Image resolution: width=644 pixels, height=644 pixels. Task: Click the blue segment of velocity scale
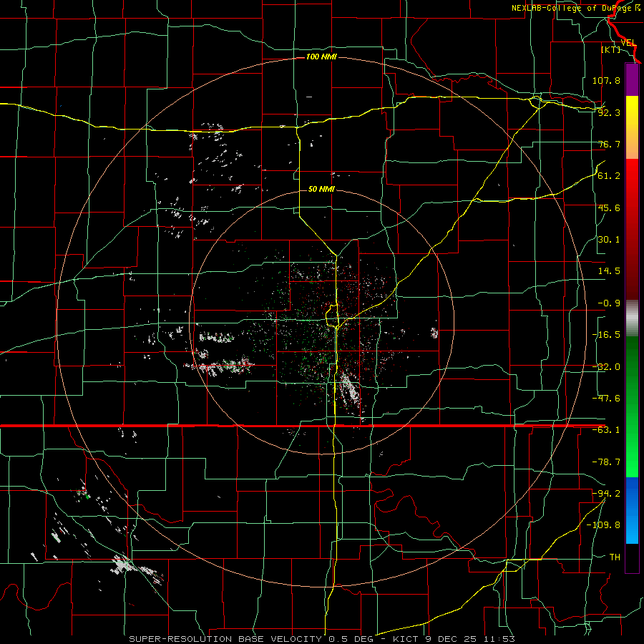632,510
